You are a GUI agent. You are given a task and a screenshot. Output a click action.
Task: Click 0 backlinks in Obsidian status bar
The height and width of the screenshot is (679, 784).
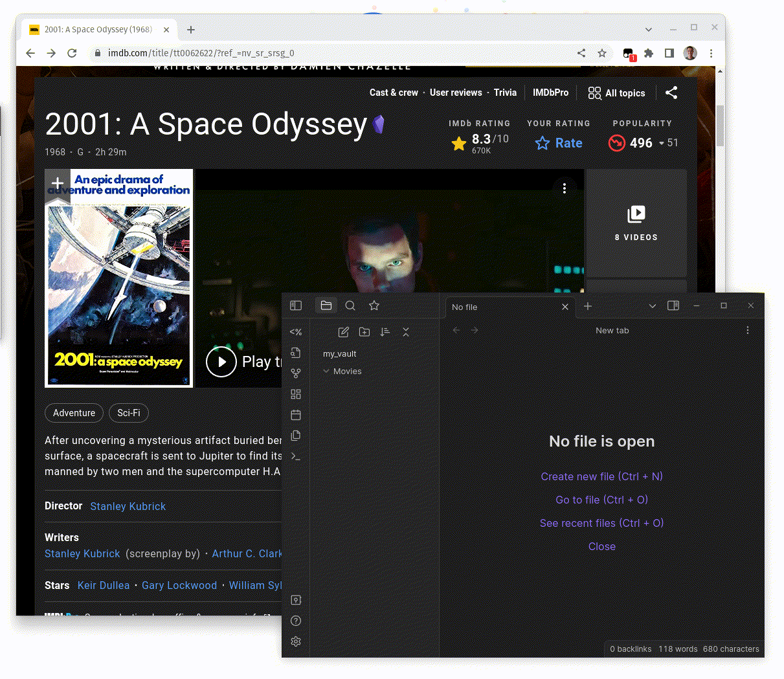tap(631, 649)
